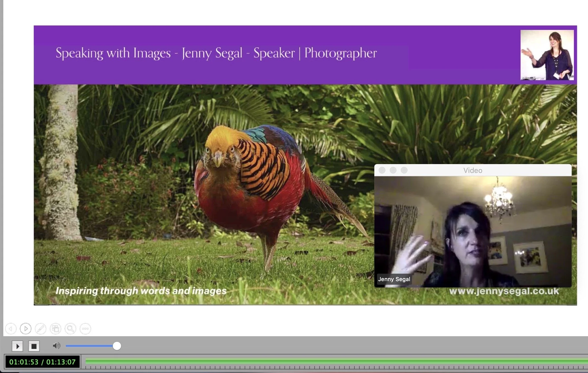Click the green playback progress bar
The width and height of the screenshot is (588, 373).
point(332,361)
